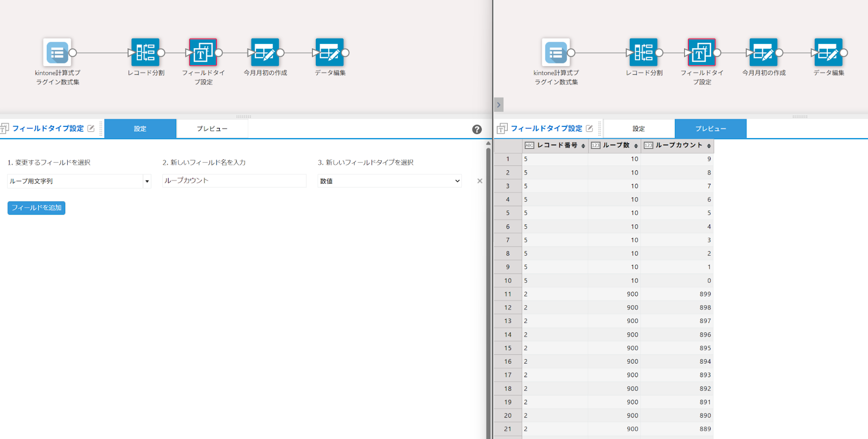Click rename pencil icon in right pane
This screenshot has width=868, height=439.
[x=590, y=128]
